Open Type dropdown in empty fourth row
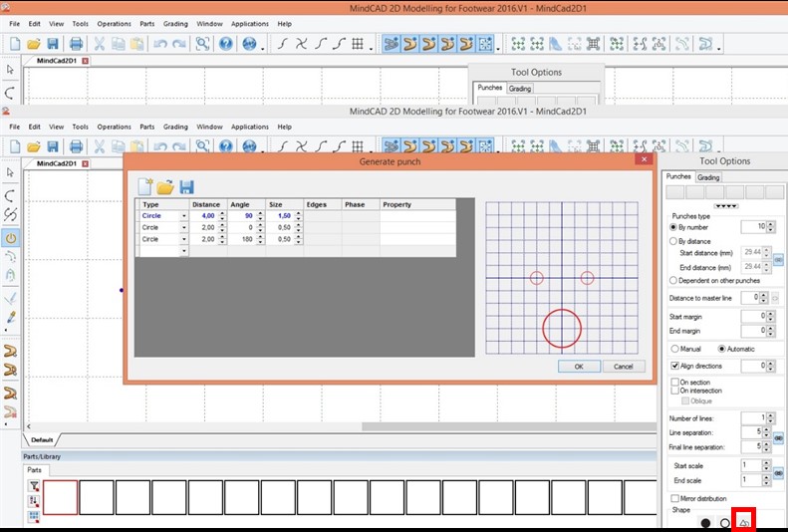788x532 pixels. point(184,251)
